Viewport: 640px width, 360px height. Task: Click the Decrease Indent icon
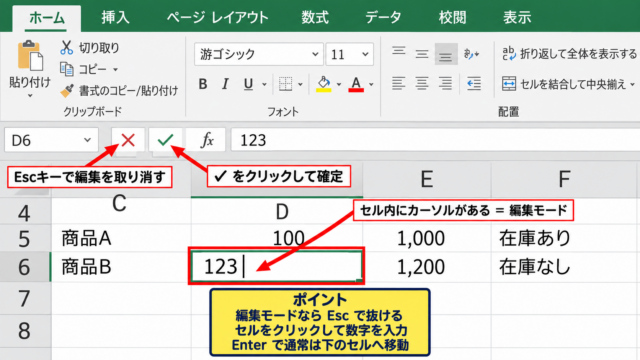(473, 84)
